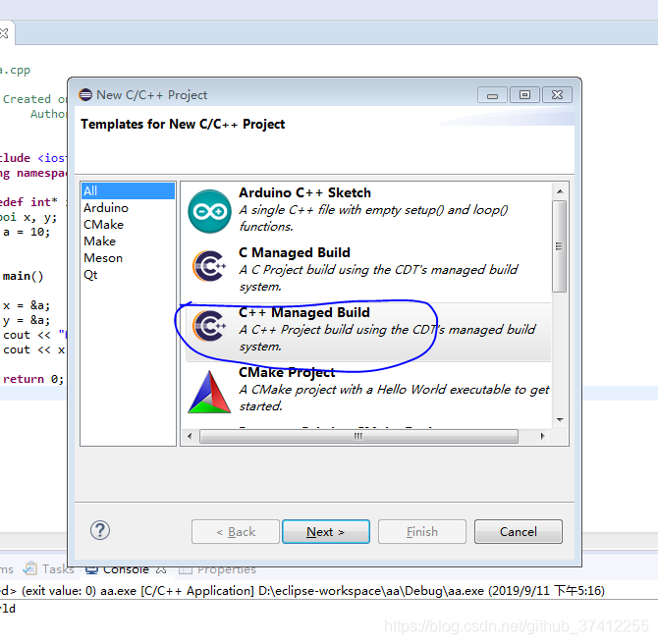Click the vertical scrollbar thumb in template list

[560, 245]
